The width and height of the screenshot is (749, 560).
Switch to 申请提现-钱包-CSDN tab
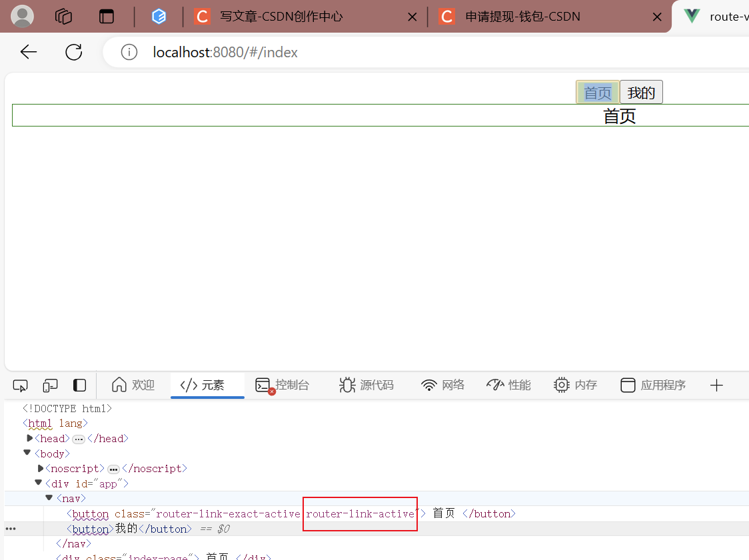click(522, 17)
